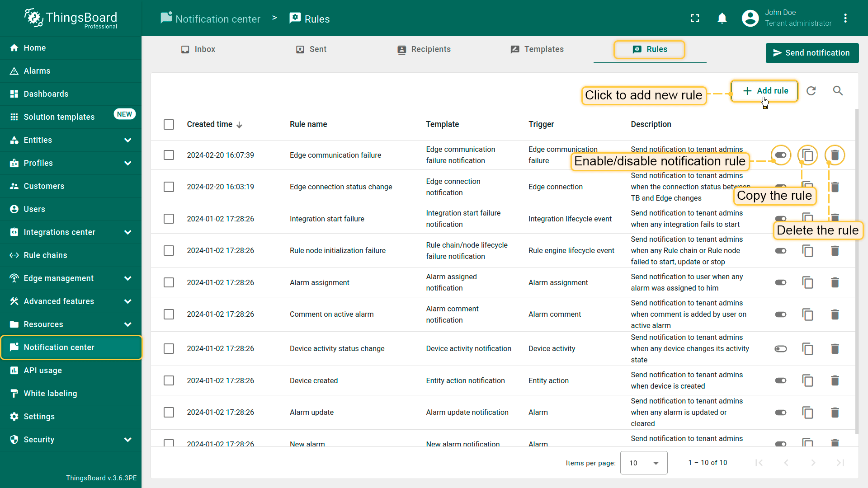
Task: Toggle fullscreen mode icon
Action: coord(695,19)
